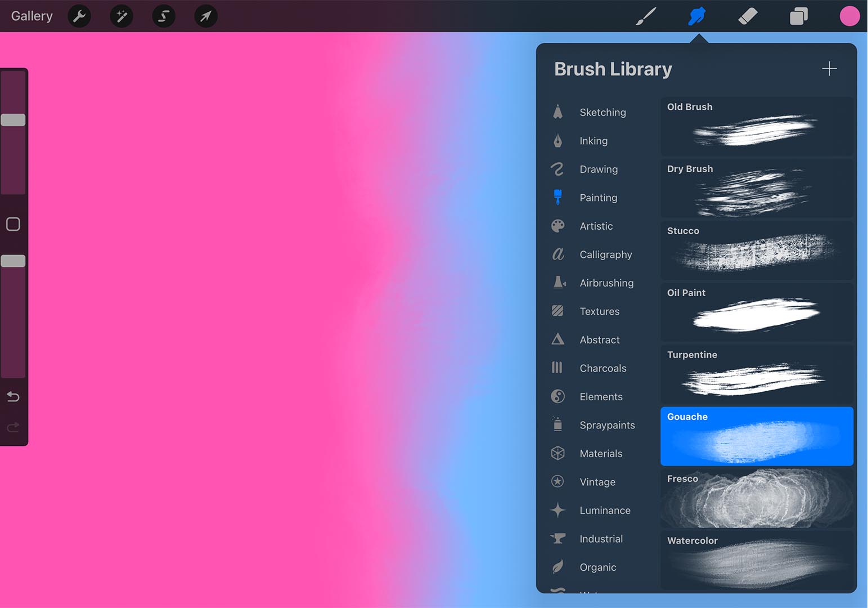Screen dimensions: 868x608
Task: Switch to the Oil Paint brush
Action: tap(756, 312)
